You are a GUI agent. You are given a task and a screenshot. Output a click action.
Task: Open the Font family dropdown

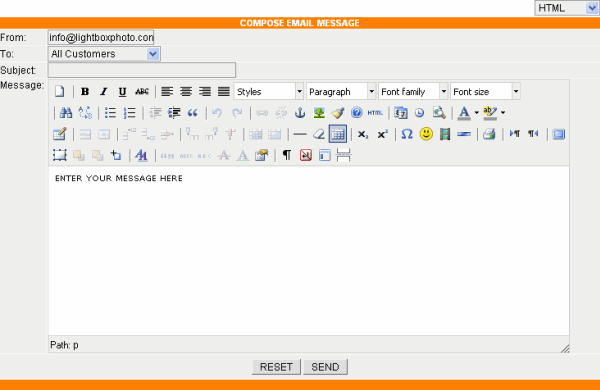pyautogui.click(x=413, y=91)
